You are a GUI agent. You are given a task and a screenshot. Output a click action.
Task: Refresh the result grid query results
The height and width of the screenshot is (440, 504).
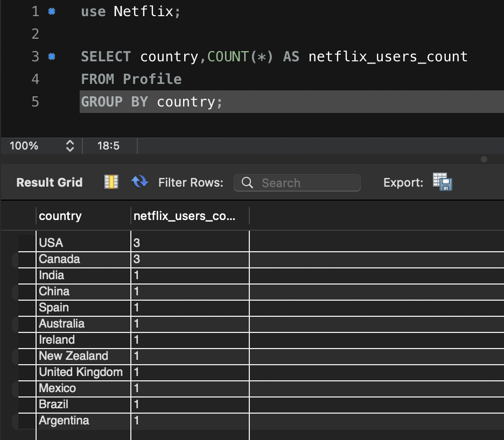pos(140,182)
